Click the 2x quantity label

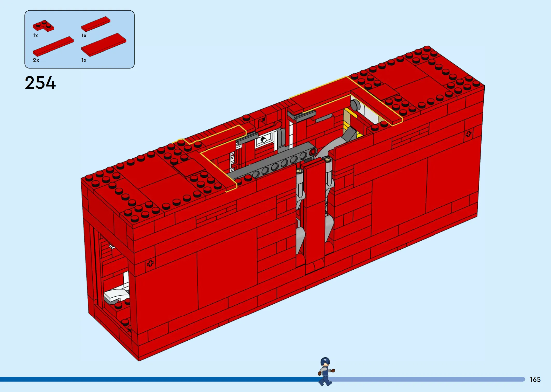pos(36,60)
